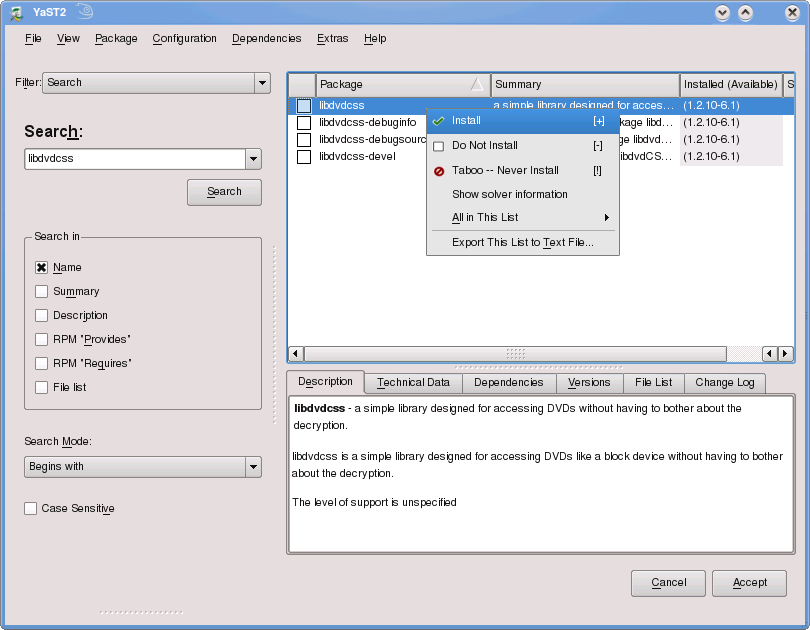
Task: Check the RPM "Provides" option
Action: tap(41, 339)
